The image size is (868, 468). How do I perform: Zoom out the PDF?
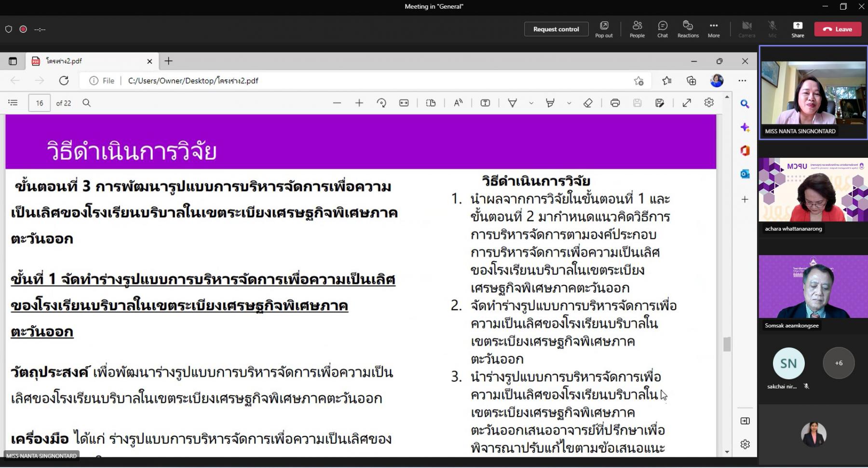(337, 103)
